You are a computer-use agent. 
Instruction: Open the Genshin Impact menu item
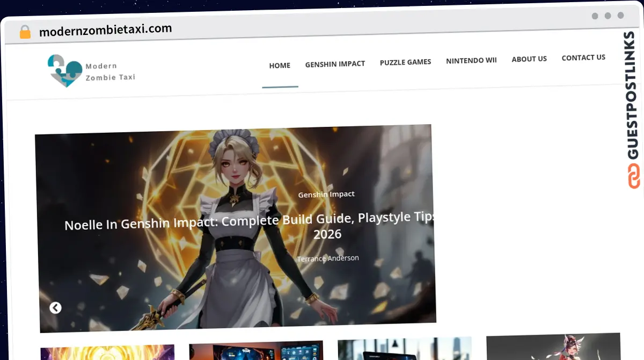point(335,64)
